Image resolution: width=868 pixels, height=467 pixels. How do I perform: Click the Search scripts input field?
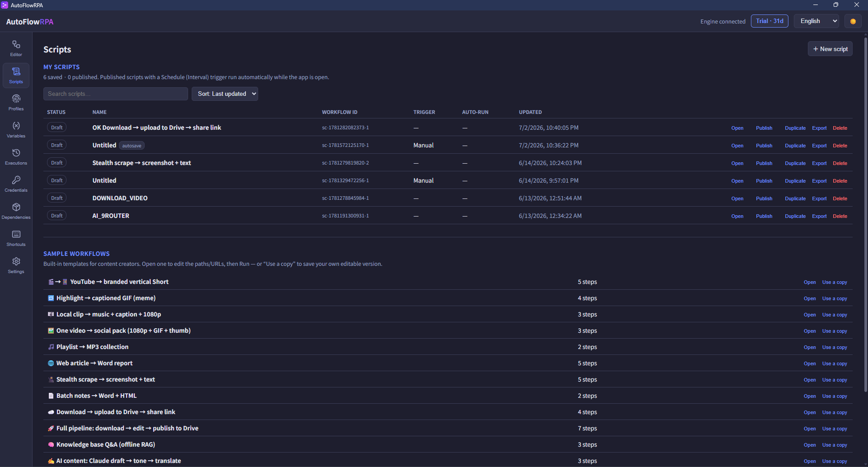click(x=116, y=94)
